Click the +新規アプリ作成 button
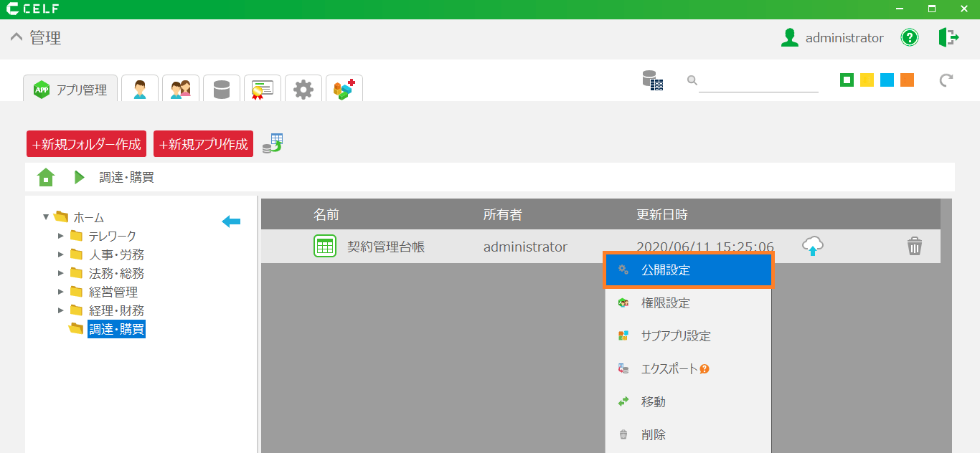 (203, 144)
